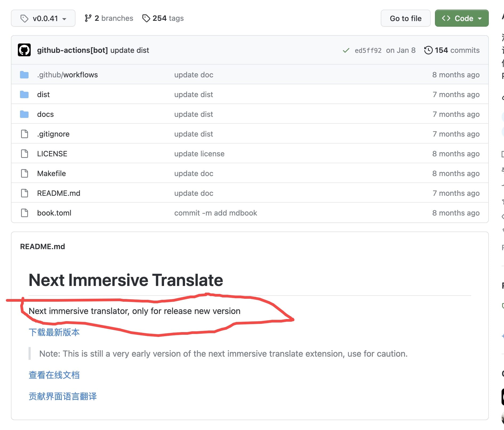Image resolution: width=504 pixels, height=430 pixels.
Task: Click the Next Immersive Translate heading
Action: coord(126,280)
